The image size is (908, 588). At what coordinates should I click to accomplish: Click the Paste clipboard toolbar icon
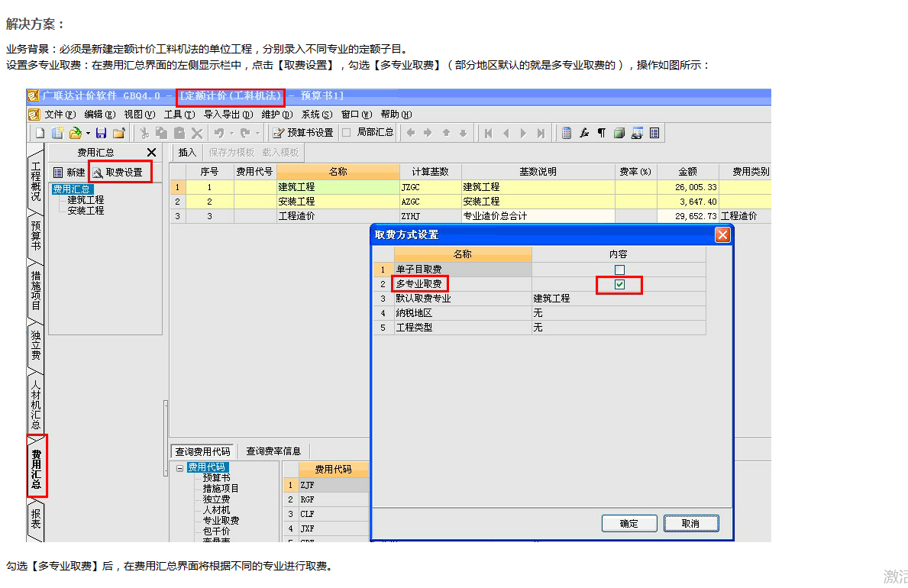(x=179, y=133)
